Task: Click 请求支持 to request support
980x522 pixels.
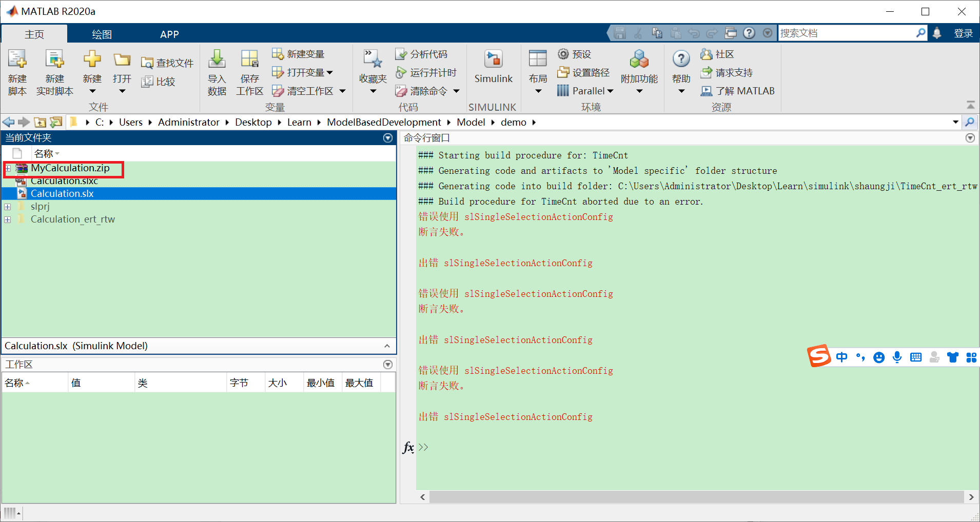Action: [x=727, y=72]
